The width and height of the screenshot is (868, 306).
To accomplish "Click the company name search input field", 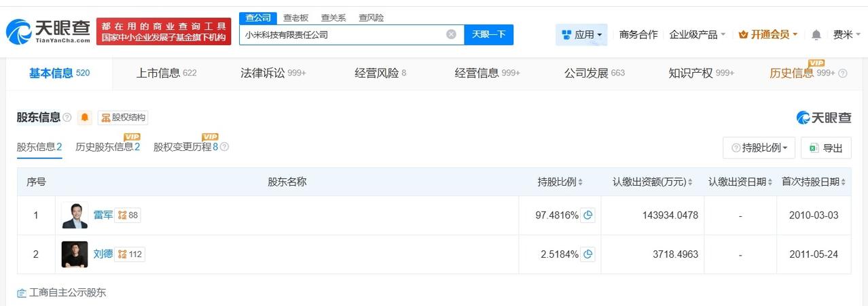I will tap(343, 35).
